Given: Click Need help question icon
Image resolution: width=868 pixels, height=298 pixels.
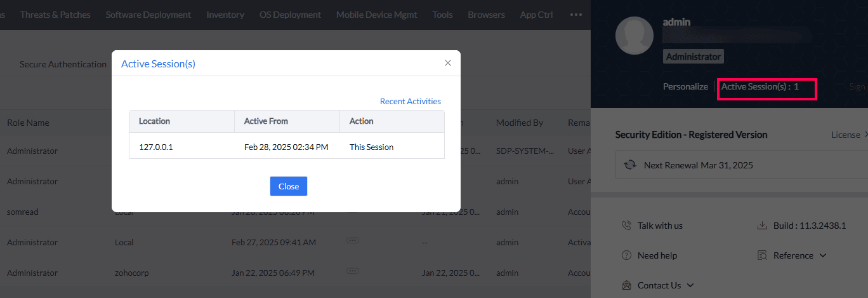Looking at the screenshot, I should pyautogui.click(x=626, y=255).
